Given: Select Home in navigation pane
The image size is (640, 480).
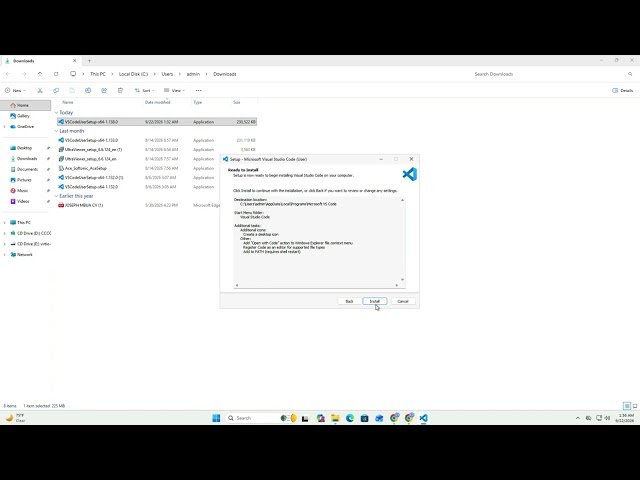Looking at the screenshot, I should point(26,105).
